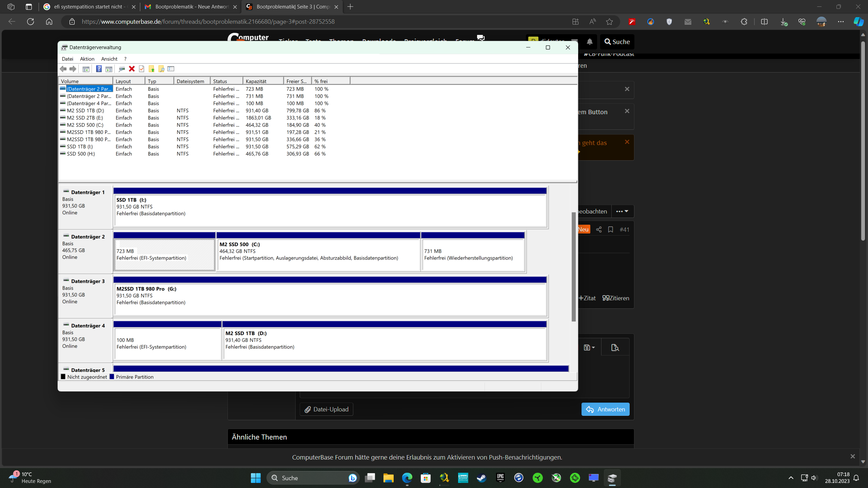Click the red X delete toolbar icon
The image size is (868, 488).
[132, 69]
